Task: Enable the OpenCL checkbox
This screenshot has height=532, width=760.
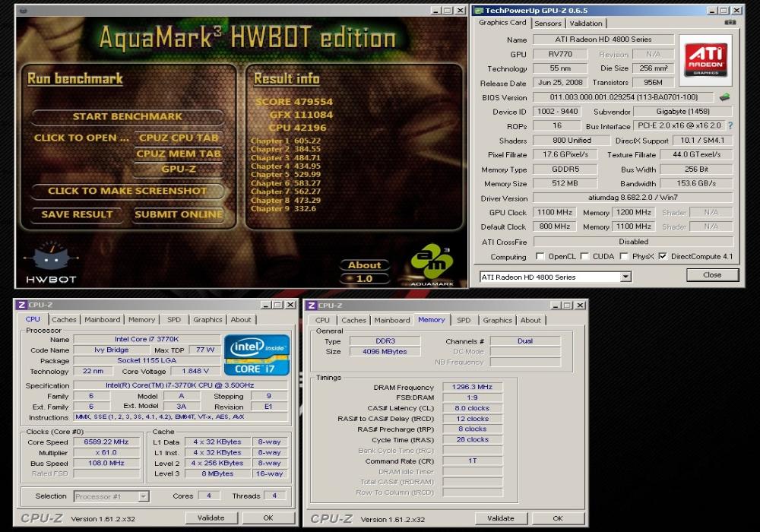Action: [x=540, y=256]
